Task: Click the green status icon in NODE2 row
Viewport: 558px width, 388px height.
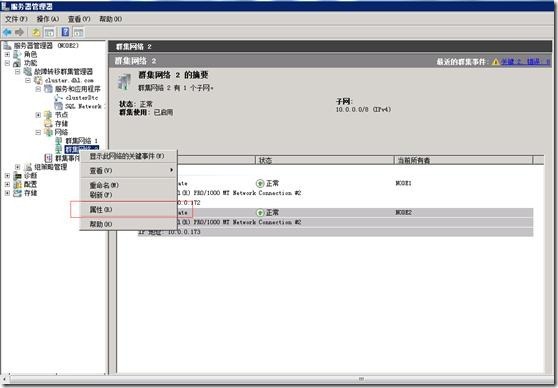Action: [x=260, y=213]
